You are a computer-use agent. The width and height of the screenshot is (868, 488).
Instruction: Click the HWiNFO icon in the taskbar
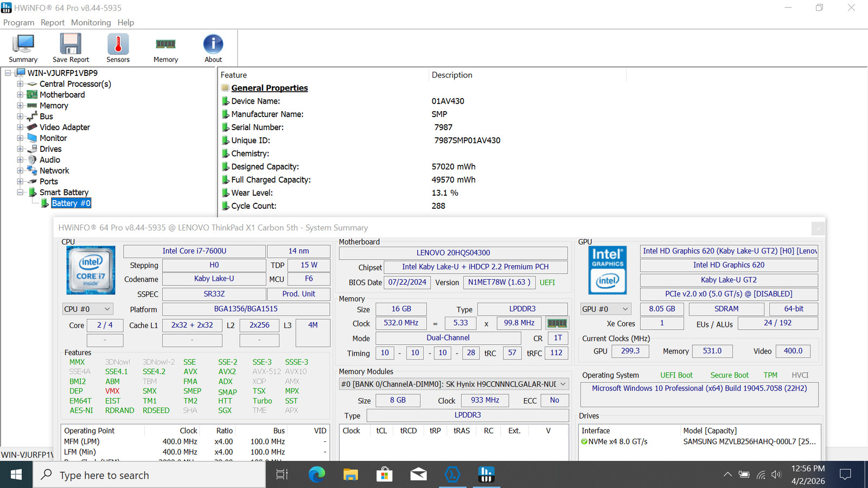(x=487, y=474)
